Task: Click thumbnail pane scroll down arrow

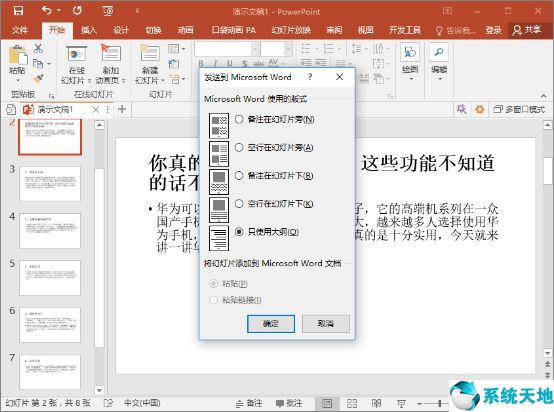Action: coord(99,390)
